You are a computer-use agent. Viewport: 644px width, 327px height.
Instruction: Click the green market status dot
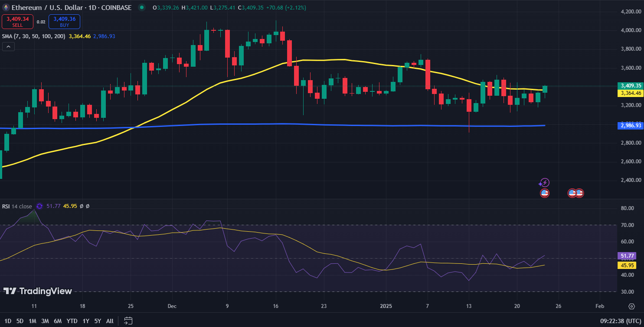[141, 7]
